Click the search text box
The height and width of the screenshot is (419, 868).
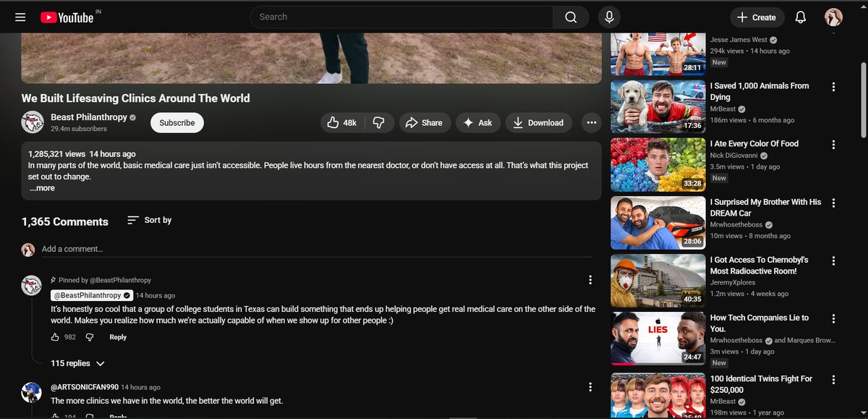click(x=401, y=17)
